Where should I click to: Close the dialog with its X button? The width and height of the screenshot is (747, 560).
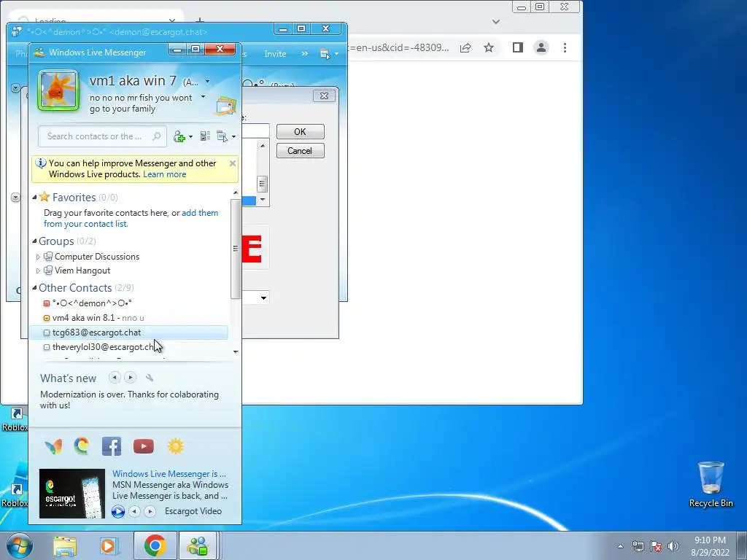click(324, 96)
